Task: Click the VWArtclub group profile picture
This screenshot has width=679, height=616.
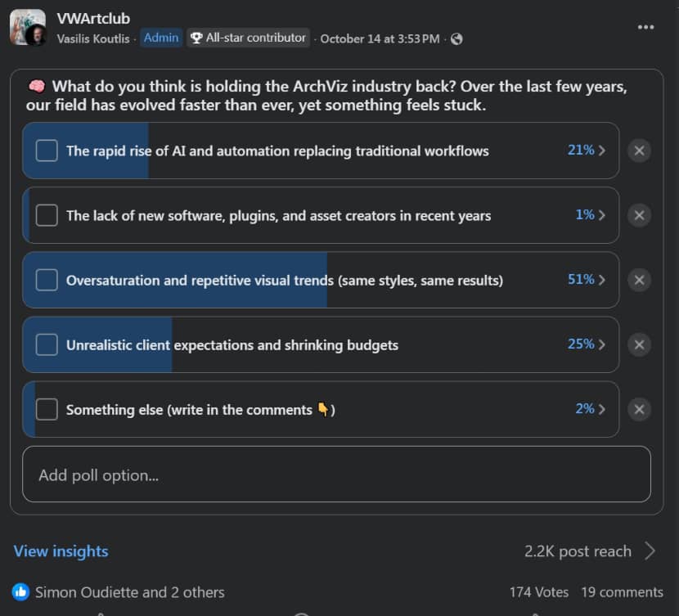Action: click(27, 27)
